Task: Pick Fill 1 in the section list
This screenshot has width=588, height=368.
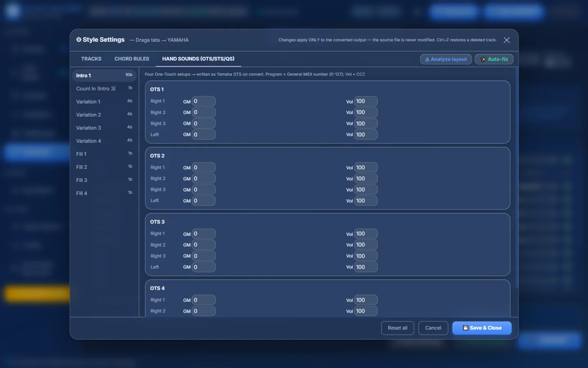Action: pos(104,154)
